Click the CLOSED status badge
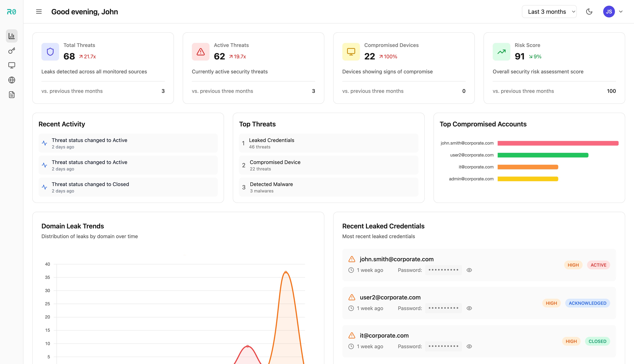 (x=597, y=341)
